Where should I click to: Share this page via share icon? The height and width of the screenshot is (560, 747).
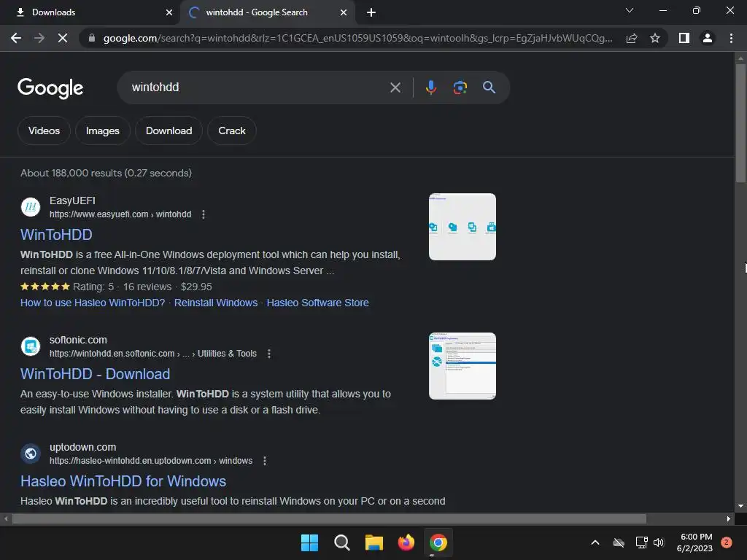(x=632, y=38)
